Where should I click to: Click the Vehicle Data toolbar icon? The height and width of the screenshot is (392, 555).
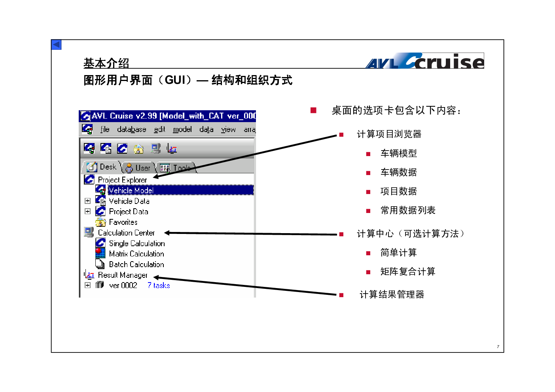pyautogui.click(x=106, y=149)
